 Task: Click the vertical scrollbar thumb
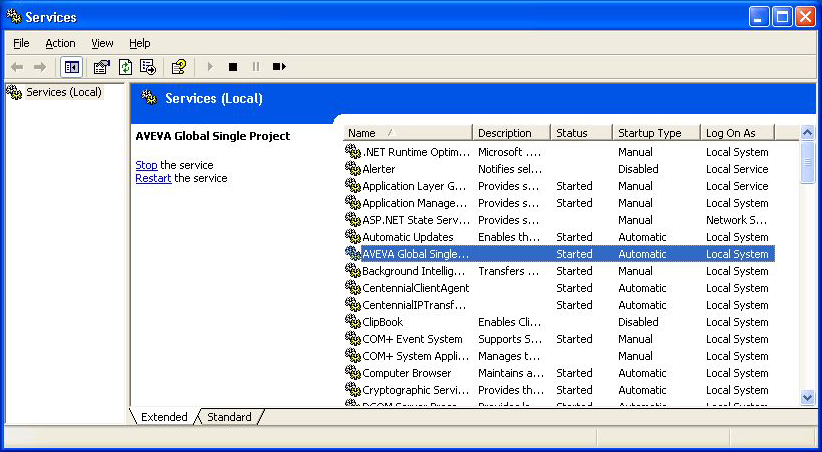[x=807, y=162]
